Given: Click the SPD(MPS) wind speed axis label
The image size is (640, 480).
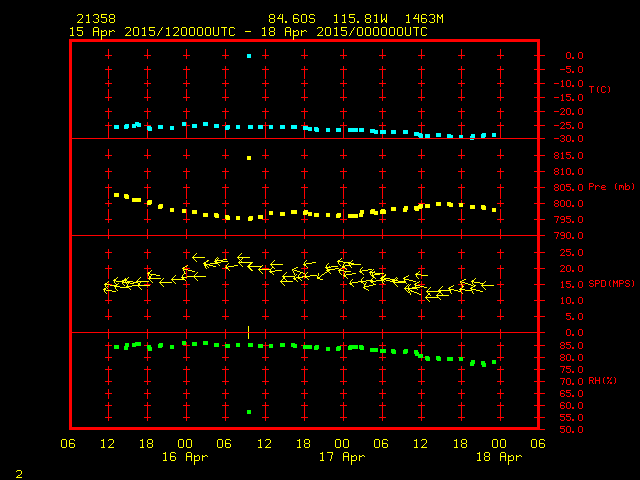Looking at the screenshot, I should [611, 283].
